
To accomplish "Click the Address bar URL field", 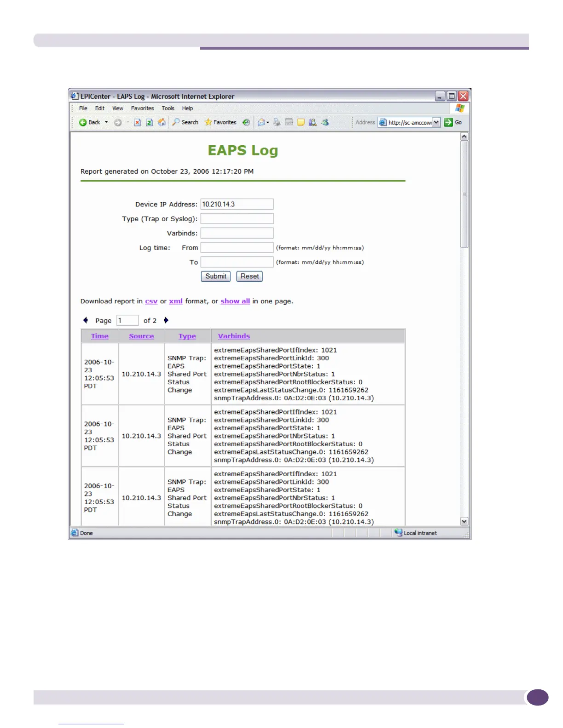I will tap(409, 123).
